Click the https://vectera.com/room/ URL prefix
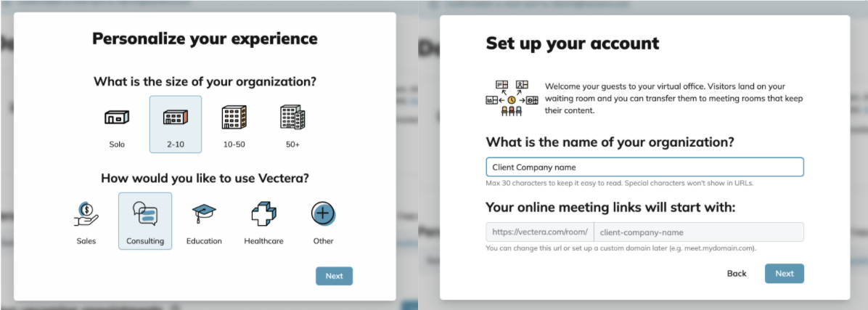 click(x=540, y=232)
